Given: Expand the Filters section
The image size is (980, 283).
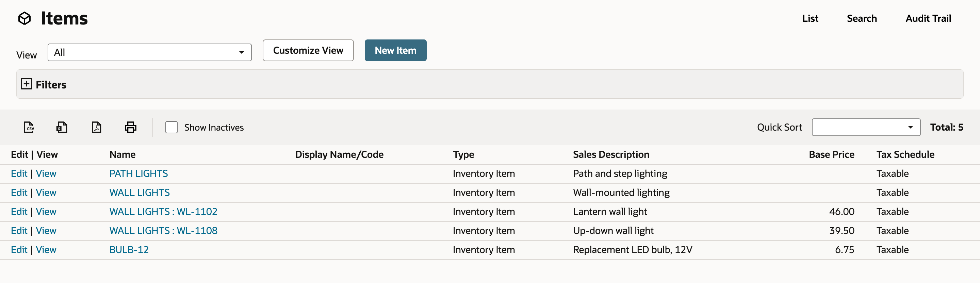Looking at the screenshot, I should (26, 84).
